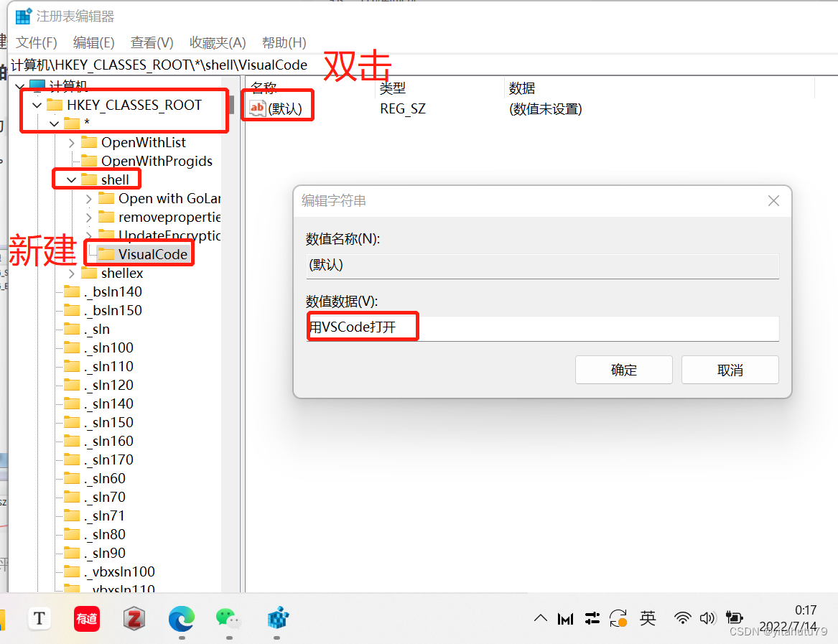Collapse the * key chevron
Image resolution: width=838 pixels, height=644 pixels.
[x=54, y=123]
